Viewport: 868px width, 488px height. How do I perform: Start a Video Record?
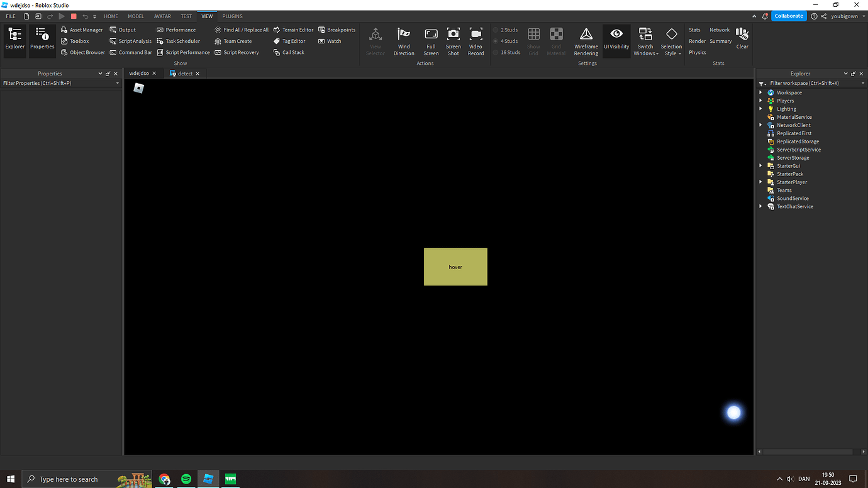[476, 41]
